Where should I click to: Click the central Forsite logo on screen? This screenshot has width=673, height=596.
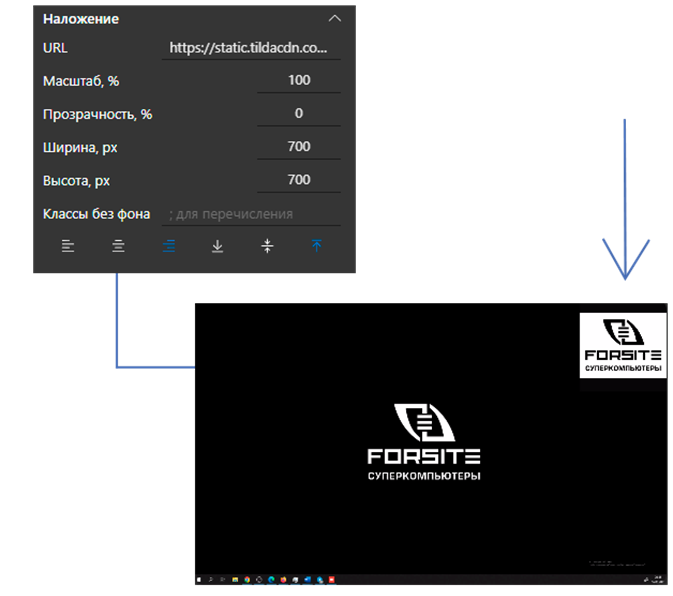(x=424, y=442)
